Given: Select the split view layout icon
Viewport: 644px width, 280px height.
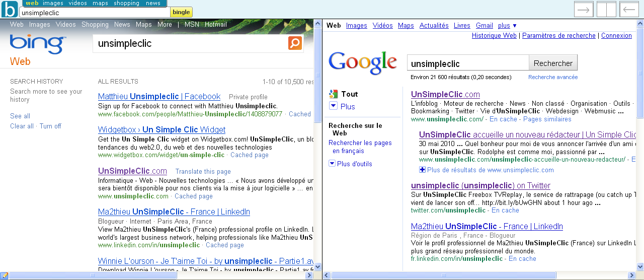Looking at the screenshot, I should coord(606,9).
